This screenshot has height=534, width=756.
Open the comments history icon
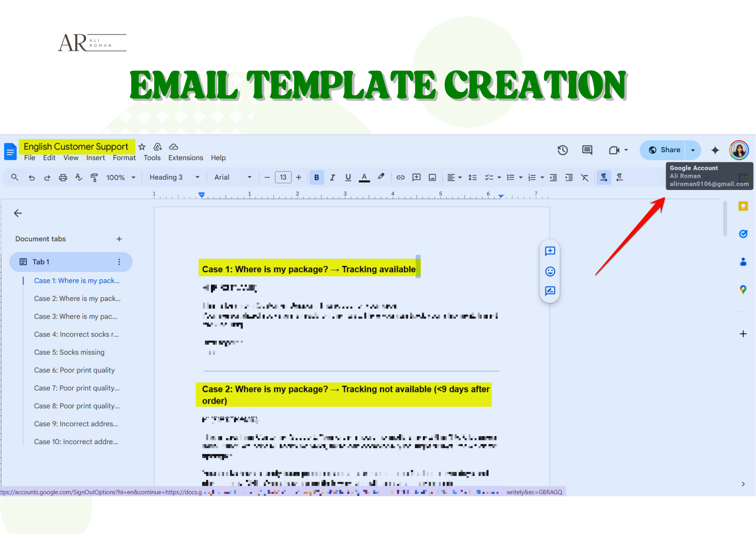[587, 150]
